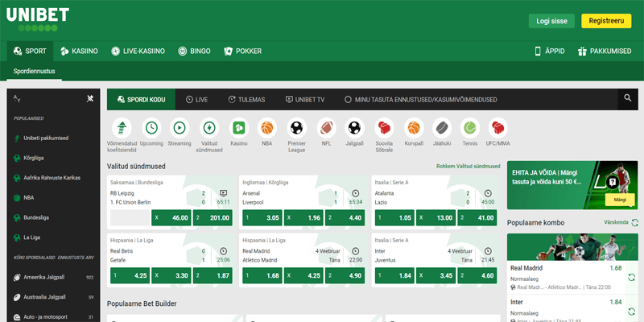Select Getafe win odds 1.87
Viewport: 644px width, 322px height.
click(213, 275)
